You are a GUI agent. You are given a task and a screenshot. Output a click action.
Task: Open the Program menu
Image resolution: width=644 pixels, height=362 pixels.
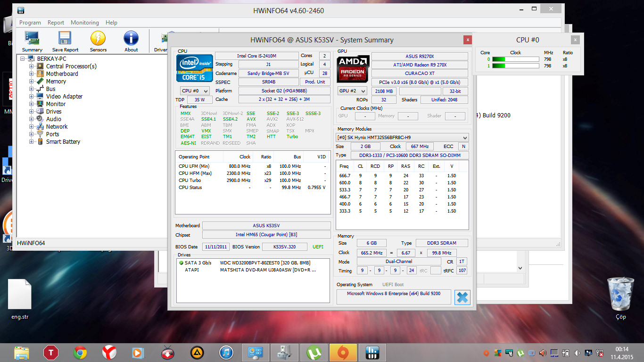point(30,23)
